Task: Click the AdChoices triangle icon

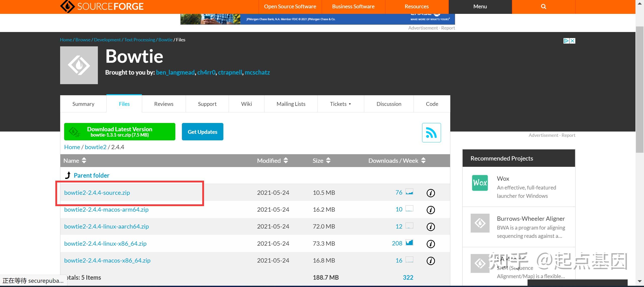Action: coord(566,41)
